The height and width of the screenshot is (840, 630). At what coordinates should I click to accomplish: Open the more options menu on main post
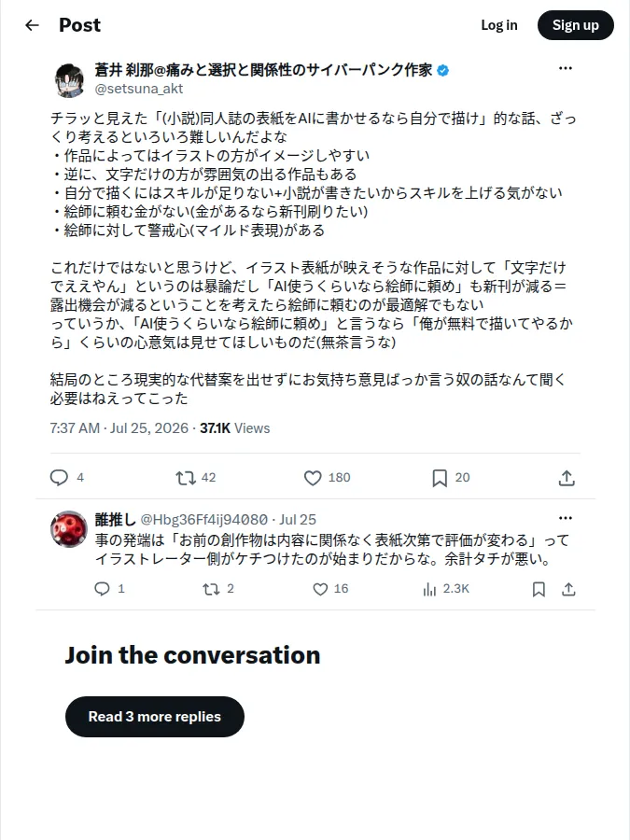coord(566,68)
